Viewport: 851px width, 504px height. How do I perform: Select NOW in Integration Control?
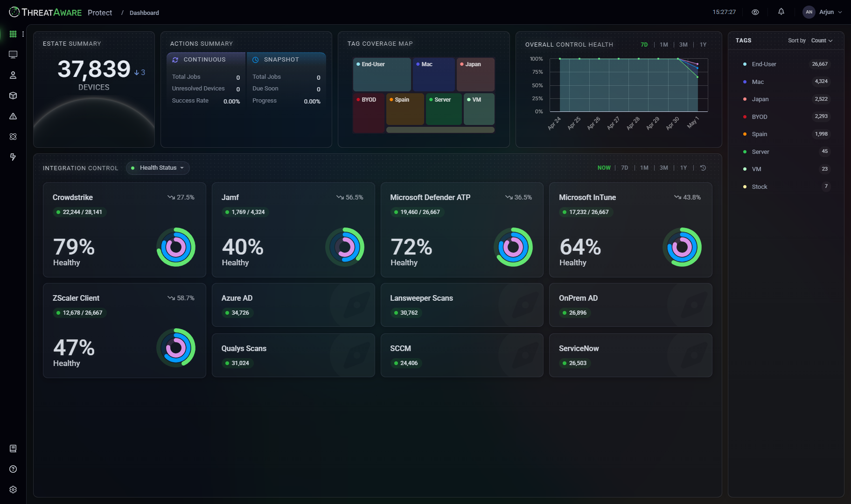(604, 168)
